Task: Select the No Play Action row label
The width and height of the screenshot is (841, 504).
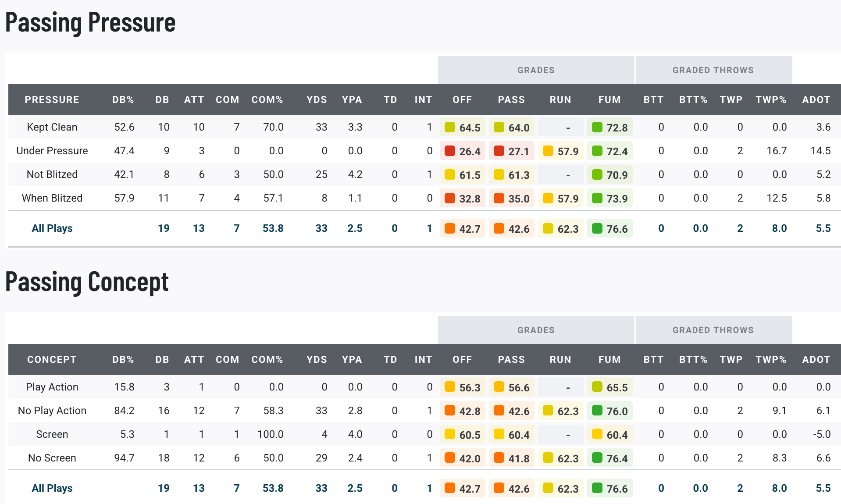Action: (52, 411)
